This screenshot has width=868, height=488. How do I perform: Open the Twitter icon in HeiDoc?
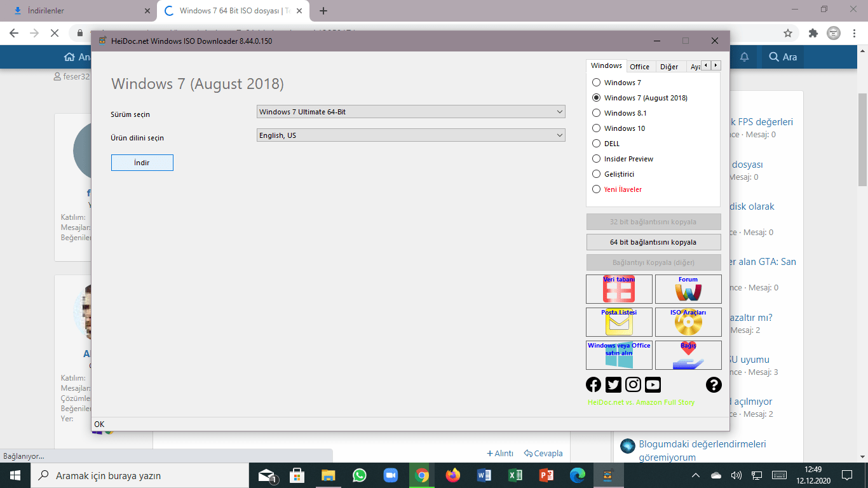[x=613, y=384]
